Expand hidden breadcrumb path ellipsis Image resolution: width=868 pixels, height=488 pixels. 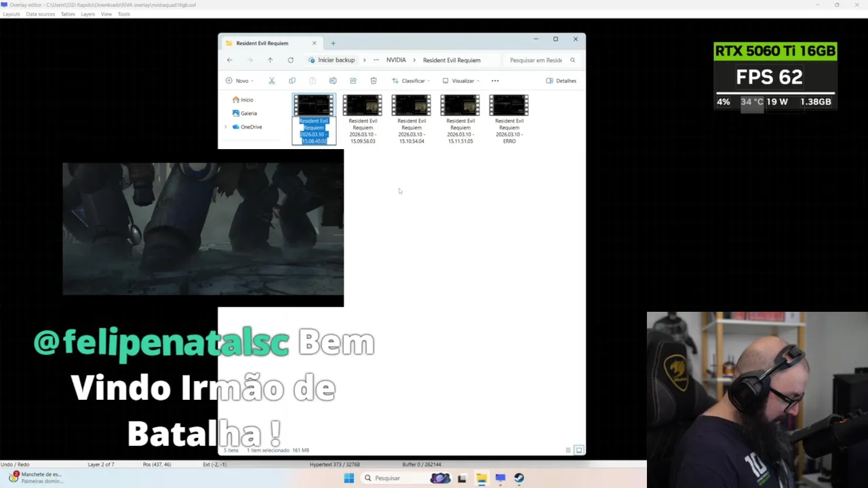pos(376,60)
